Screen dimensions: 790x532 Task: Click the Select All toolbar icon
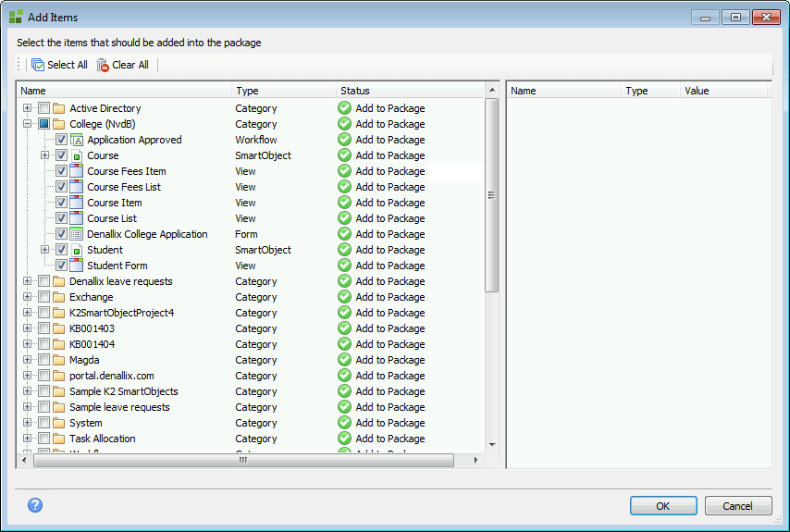[38, 65]
